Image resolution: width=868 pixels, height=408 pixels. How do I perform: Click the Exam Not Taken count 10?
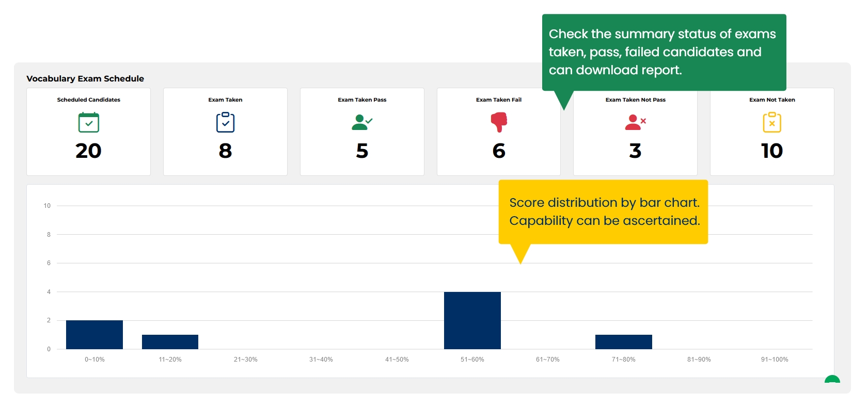(x=772, y=151)
